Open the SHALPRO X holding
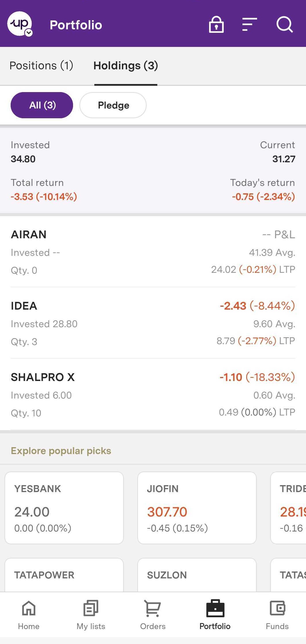Image resolution: width=306 pixels, height=644 pixels. [x=153, y=395]
